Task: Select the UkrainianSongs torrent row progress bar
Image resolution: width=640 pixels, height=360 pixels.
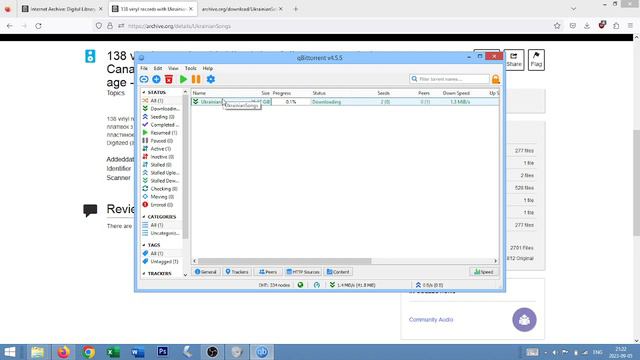Action: (x=291, y=102)
